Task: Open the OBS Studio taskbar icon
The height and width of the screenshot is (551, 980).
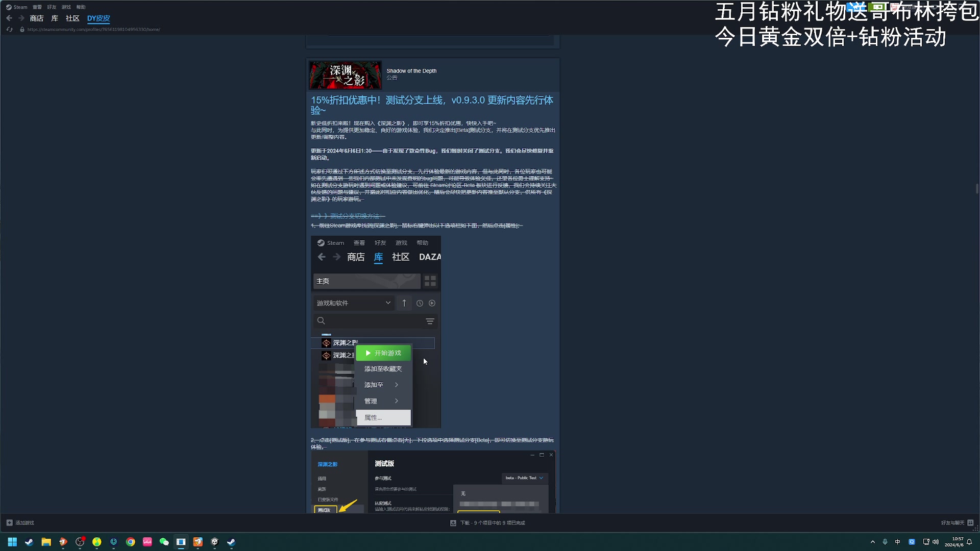Action: tap(80, 542)
